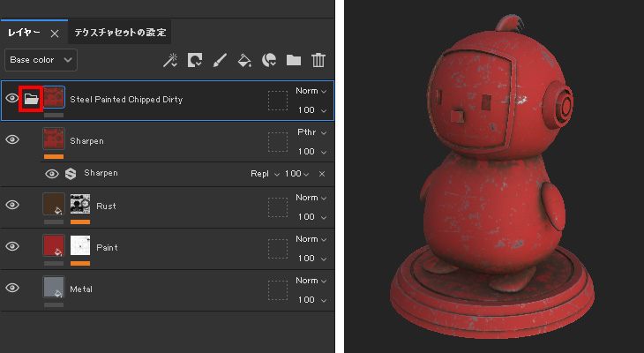644x353 pixels.
Task: Click the add effect magic wand icon
Action: pyautogui.click(x=171, y=60)
